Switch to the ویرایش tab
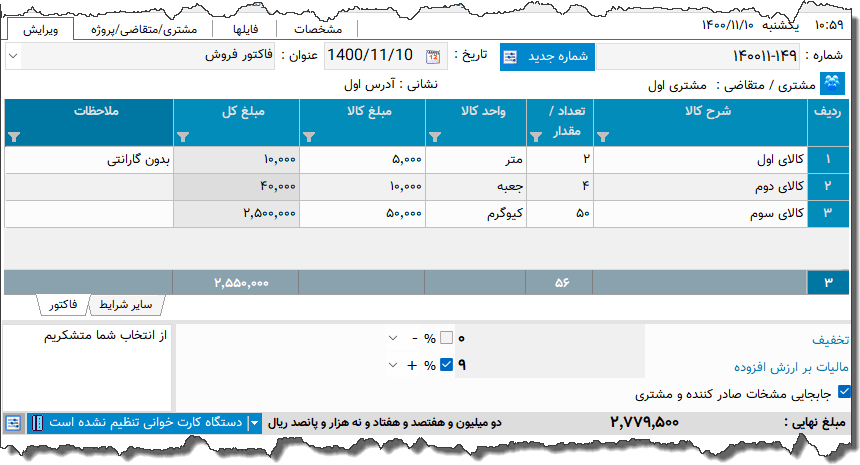Image resolution: width=860 pixels, height=465 pixels. [41, 29]
